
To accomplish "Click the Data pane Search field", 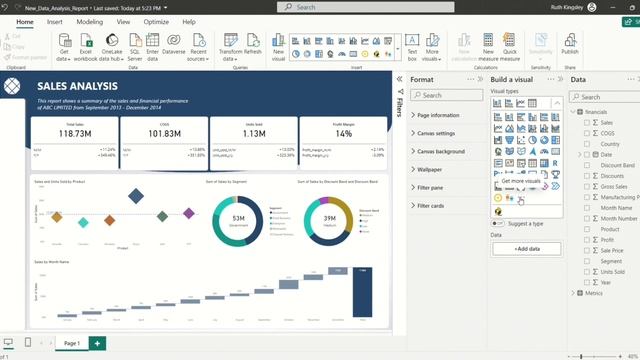I will tap(606, 97).
